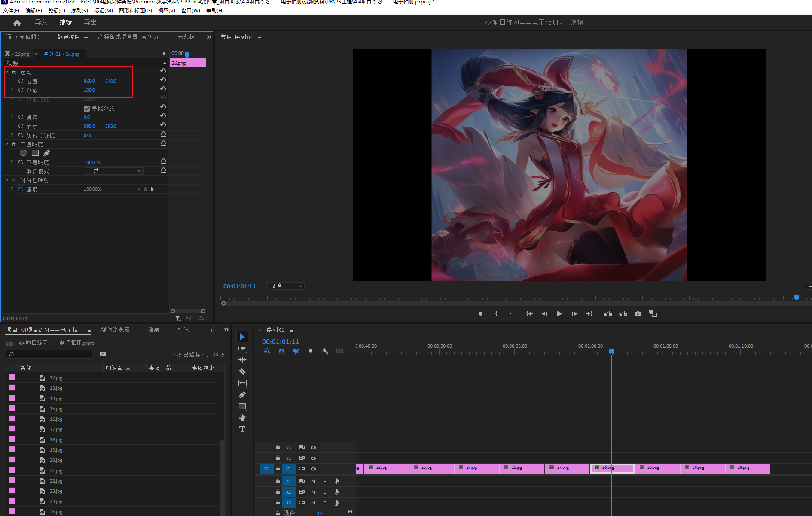Toggle V1 track output eye icon
This screenshot has height=516, width=812.
tap(314, 469)
